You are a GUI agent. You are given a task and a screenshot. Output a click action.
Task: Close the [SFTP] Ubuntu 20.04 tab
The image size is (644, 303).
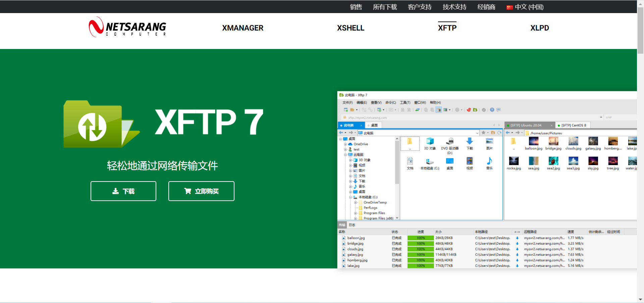(551, 125)
